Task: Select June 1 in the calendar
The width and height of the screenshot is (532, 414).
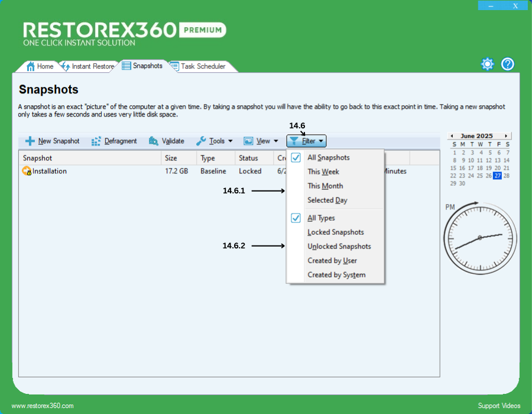Action: pos(455,153)
